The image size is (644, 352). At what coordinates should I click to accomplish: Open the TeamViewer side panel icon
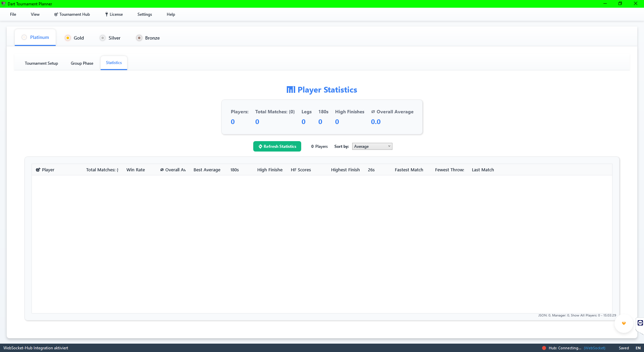[640, 323]
